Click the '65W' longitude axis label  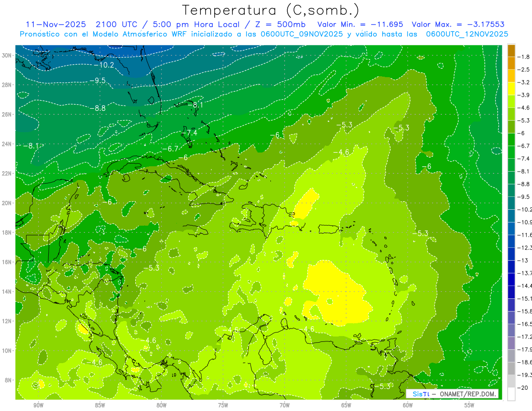(346, 405)
